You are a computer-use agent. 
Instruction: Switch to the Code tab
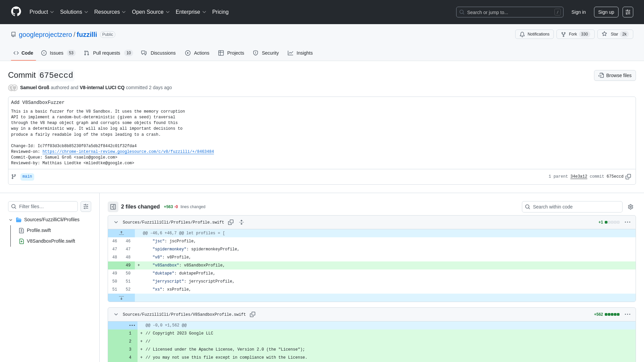coord(23,53)
